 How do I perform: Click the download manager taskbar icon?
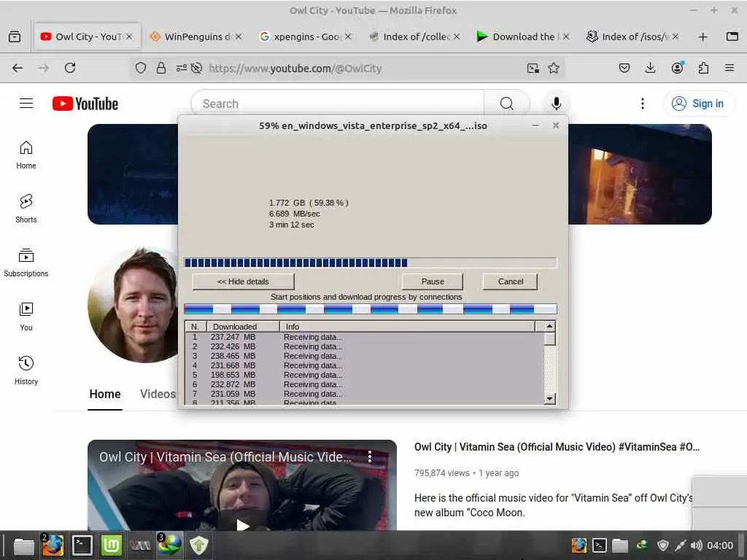tap(169, 545)
